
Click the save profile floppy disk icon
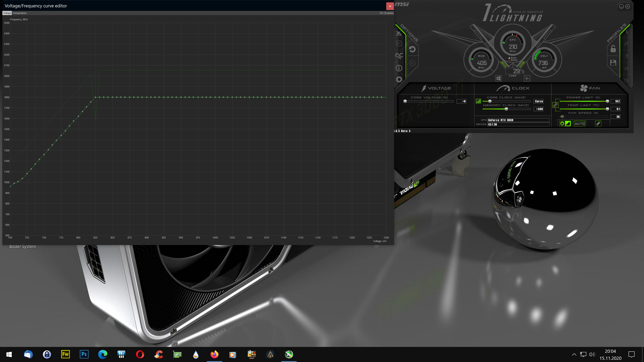613,63
